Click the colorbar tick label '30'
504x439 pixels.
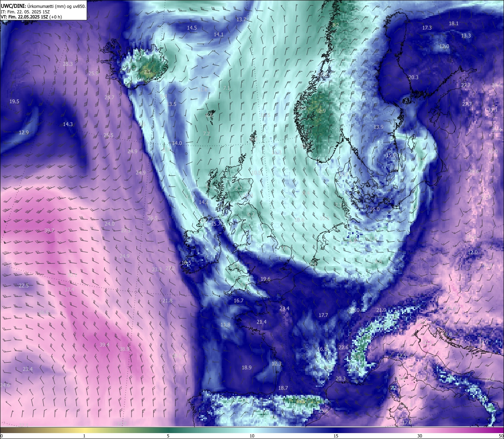point(420,436)
